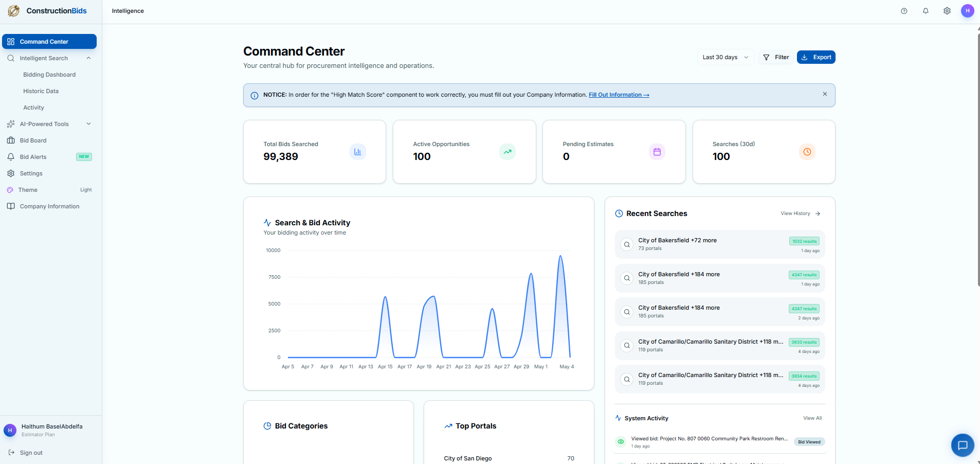
Task: Click the Company Information book icon
Action: [11, 206]
